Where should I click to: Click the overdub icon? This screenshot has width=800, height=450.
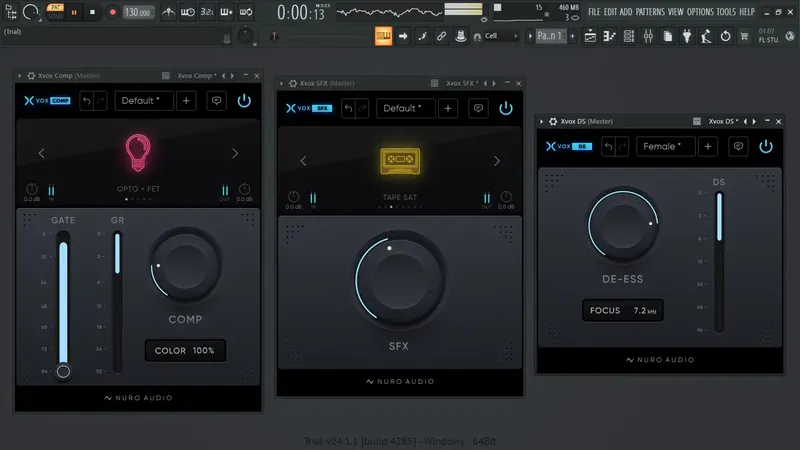(x=226, y=12)
